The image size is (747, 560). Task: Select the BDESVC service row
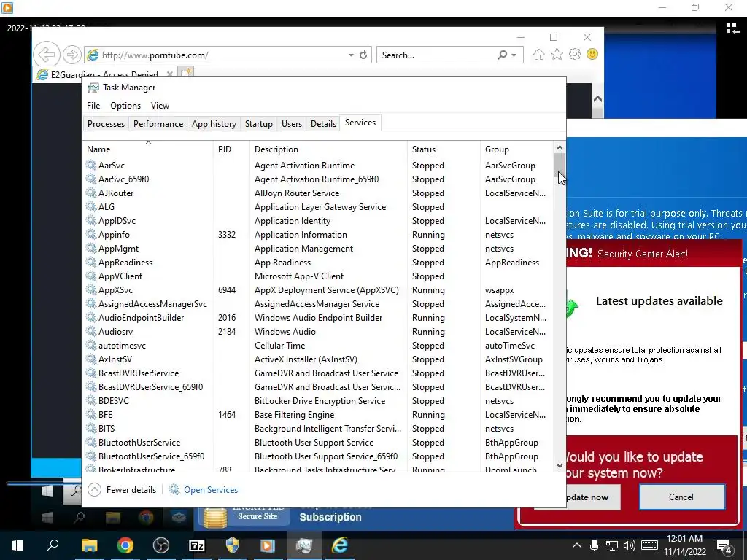[x=317, y=401]
